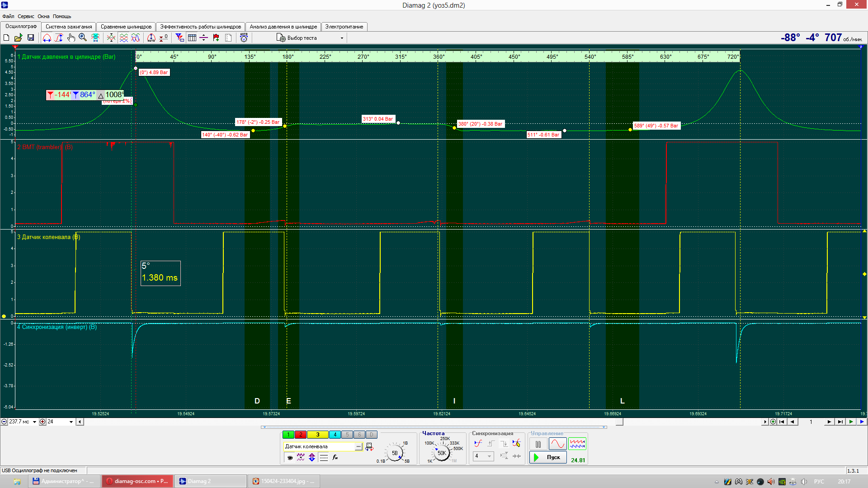Image resolution: width=868 pixels, height=488 pixels.
Task: Click the sensor swap icon beside channel name
Action: tap(369, 447)
